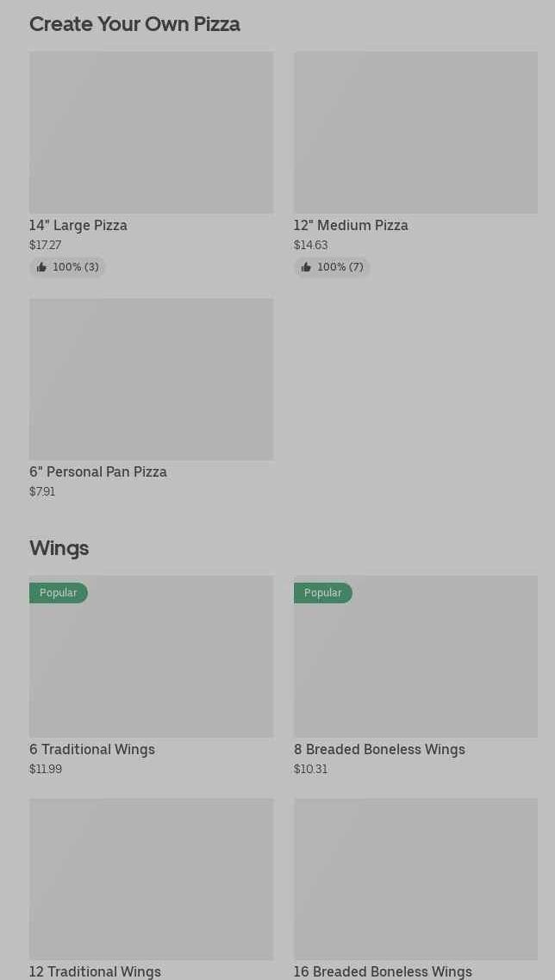Image resolution: width=555 pixels, height=980 pixels.
Task: Click thumbs-up icon under 12" Medium Pizza
Action: click(x=306, y=267)
